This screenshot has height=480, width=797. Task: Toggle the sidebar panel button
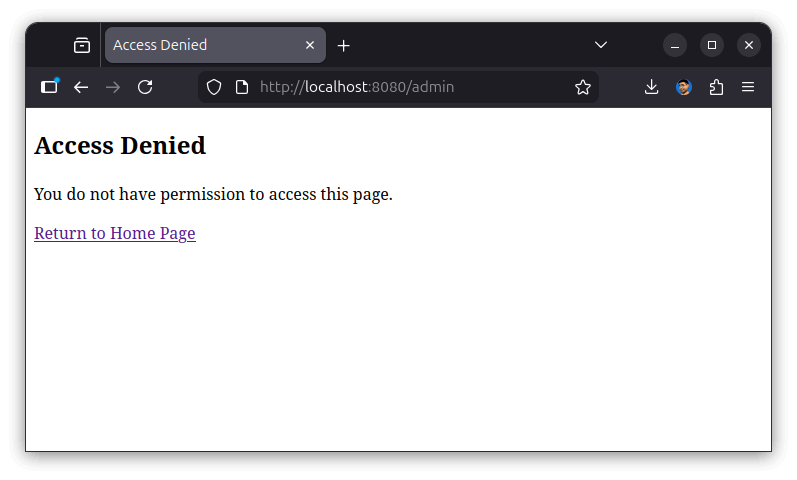pos(49,87)
